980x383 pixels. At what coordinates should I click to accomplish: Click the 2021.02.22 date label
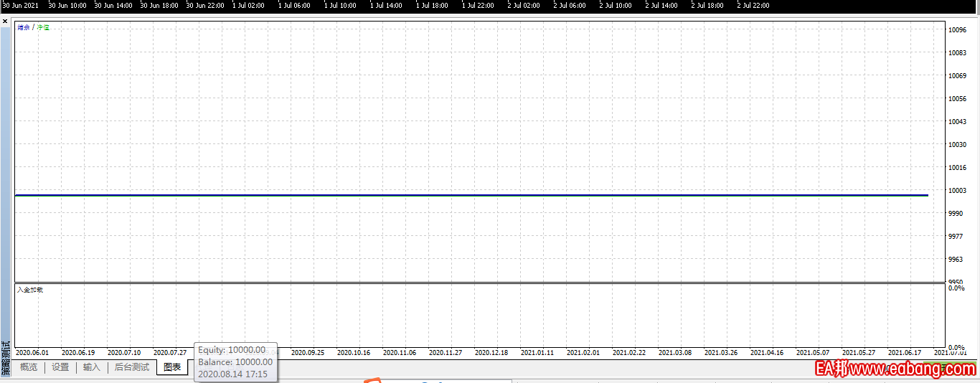click(x=629, y=353)
